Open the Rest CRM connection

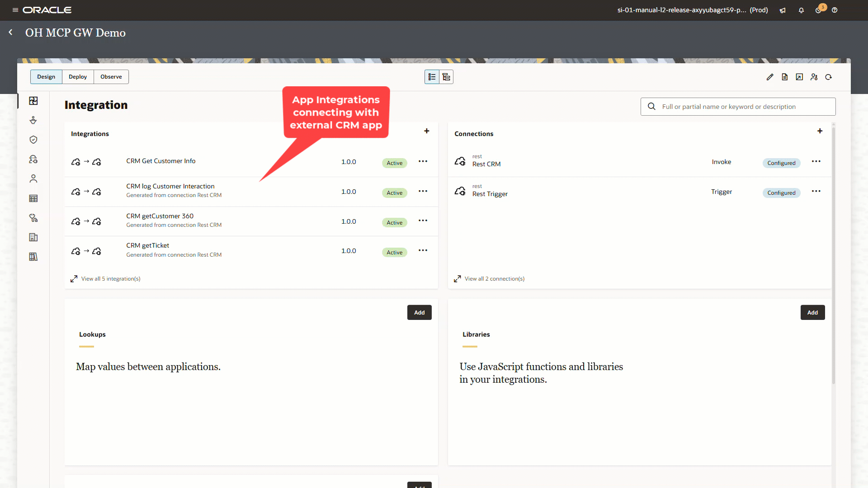point(486,164)
